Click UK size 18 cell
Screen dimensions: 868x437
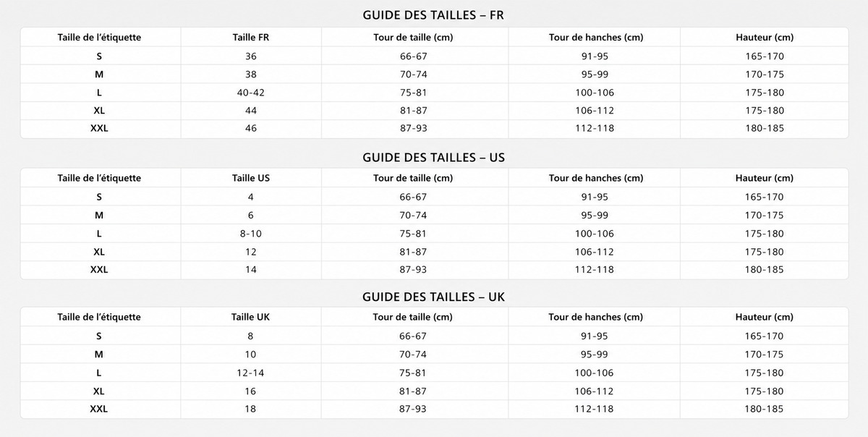pyautogui.click(x=251, y=409)
